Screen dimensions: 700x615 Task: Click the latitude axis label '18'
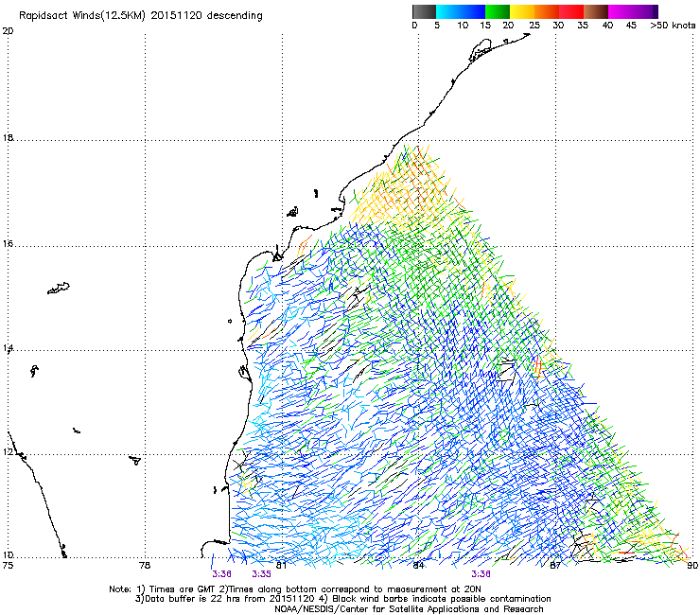point(8,137)
